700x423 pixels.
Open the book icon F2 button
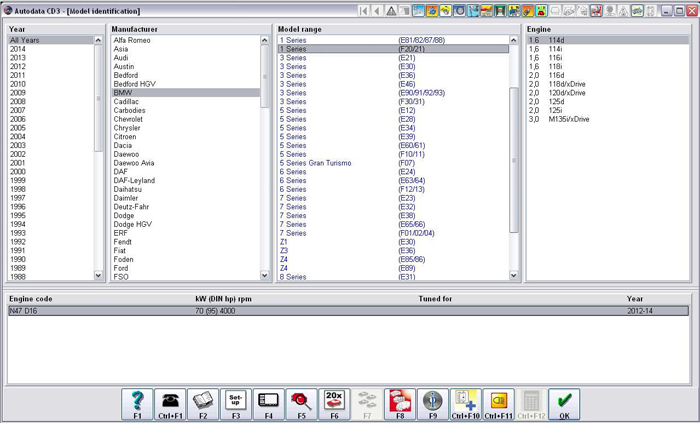[203, 404]
